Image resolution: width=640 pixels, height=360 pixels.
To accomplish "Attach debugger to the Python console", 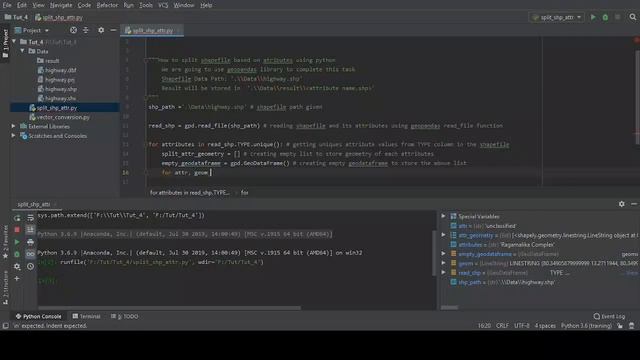I will point(17,254).
